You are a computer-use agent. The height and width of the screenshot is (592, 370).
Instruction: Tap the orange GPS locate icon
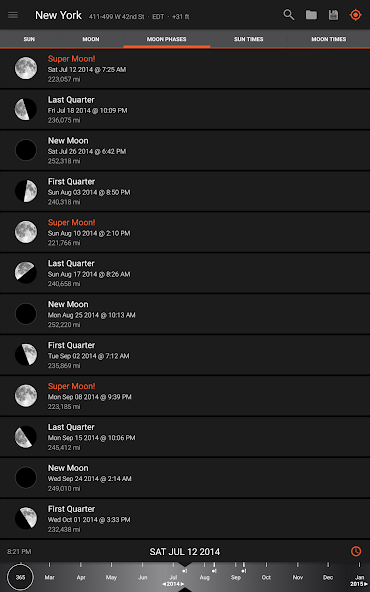pos(356,15)
